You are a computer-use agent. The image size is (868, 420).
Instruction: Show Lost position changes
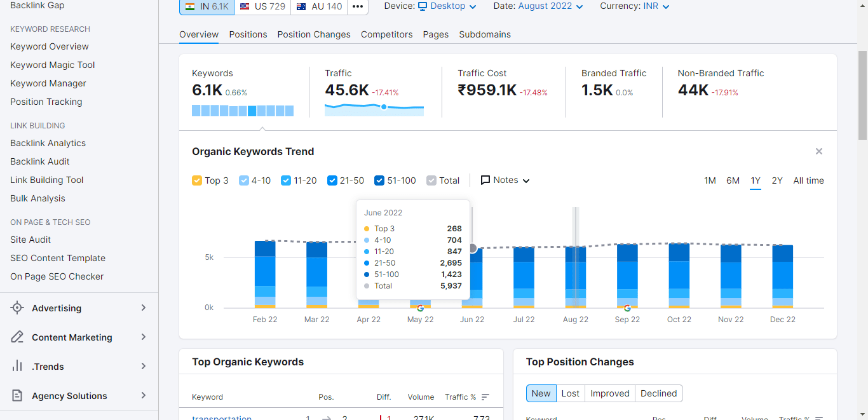pyautogui.click(x=571, y=393)
